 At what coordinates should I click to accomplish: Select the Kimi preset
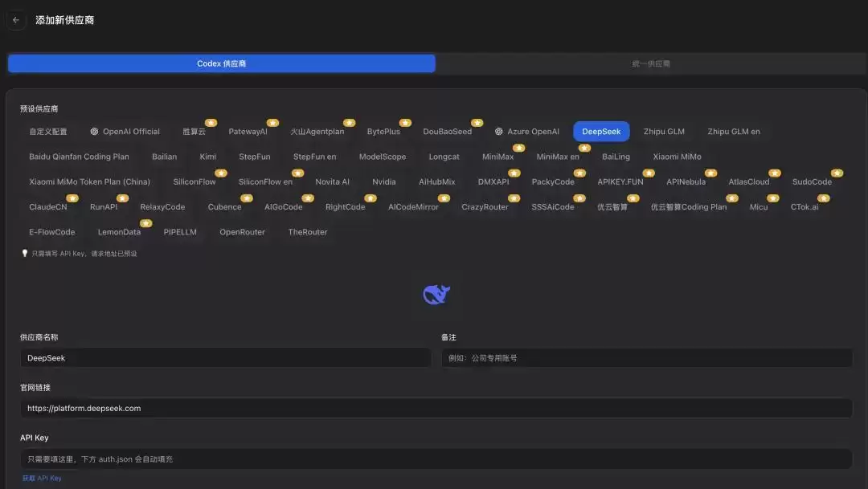(207, 157)
